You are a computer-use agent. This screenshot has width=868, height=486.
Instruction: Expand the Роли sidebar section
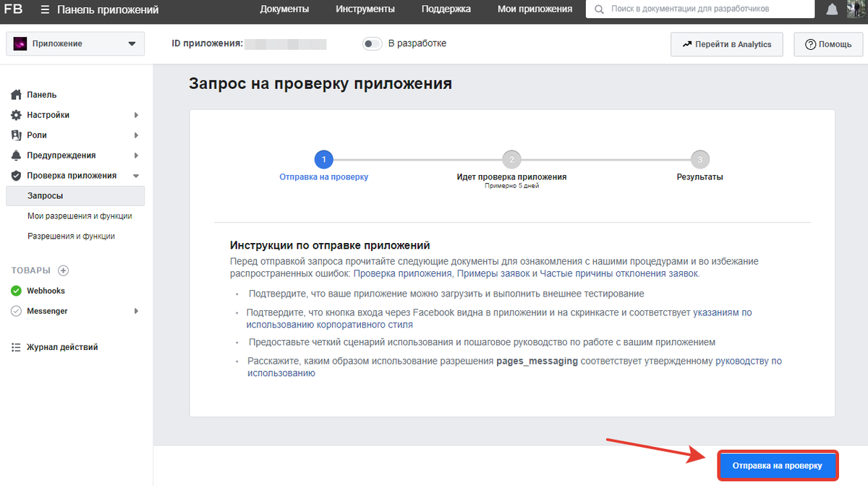tap(136, 135)
